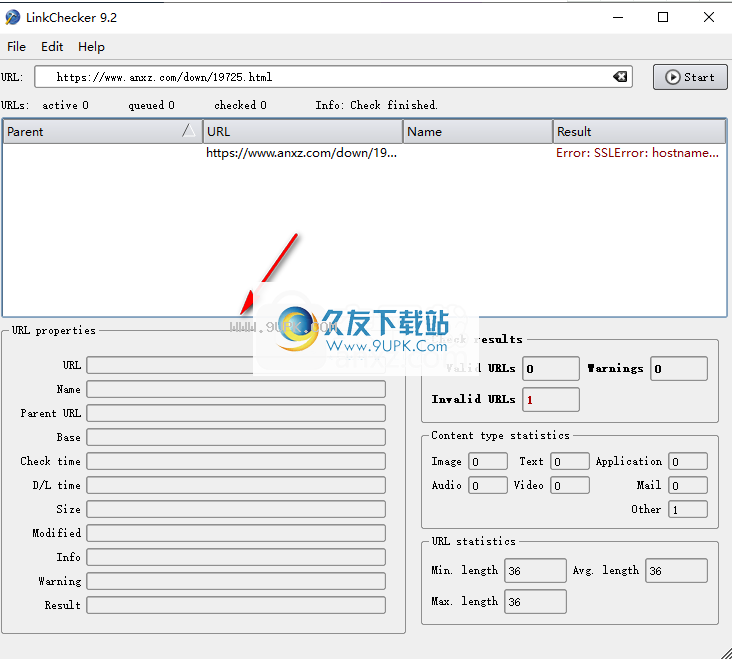The image size is (732, 659).
Task: Click into the URL address input field
Action: tap(333, 77)
